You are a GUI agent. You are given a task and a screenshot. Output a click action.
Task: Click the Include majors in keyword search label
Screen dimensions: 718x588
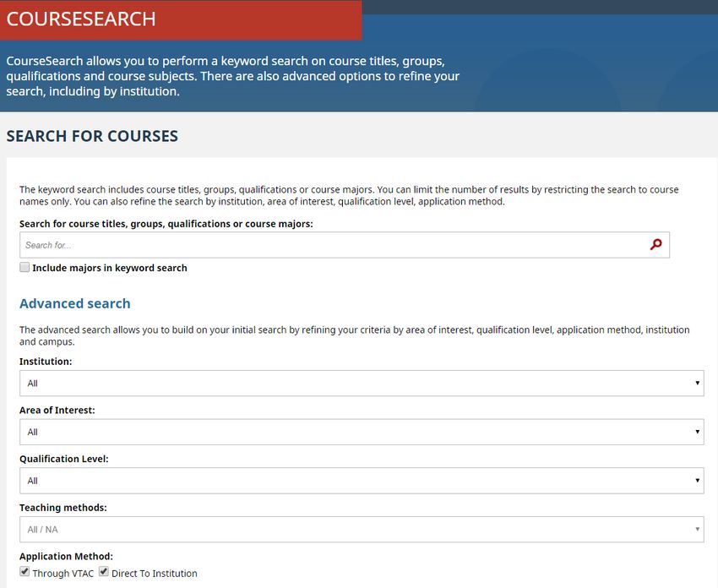(x=110, y=268)
